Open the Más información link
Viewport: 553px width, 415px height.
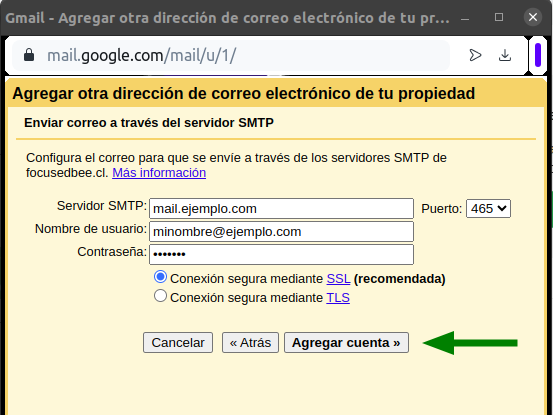(159, 173)
